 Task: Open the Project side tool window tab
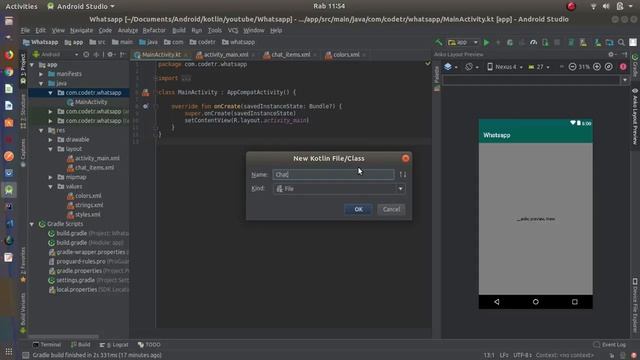[23, 68]
